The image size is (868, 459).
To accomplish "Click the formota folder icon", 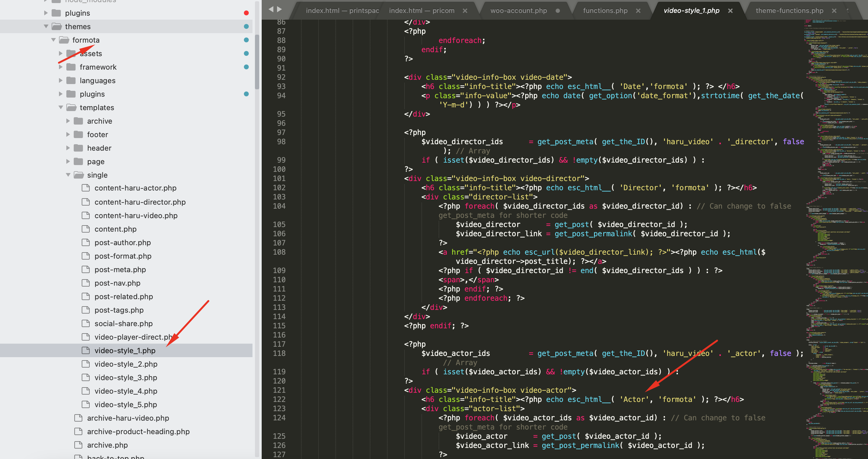I will tap(64, 40).
